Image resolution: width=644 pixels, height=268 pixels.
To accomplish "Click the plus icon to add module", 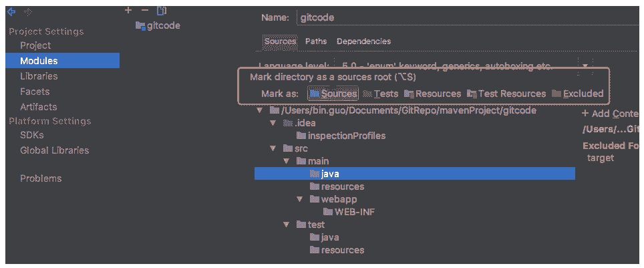I will [128, 10].
